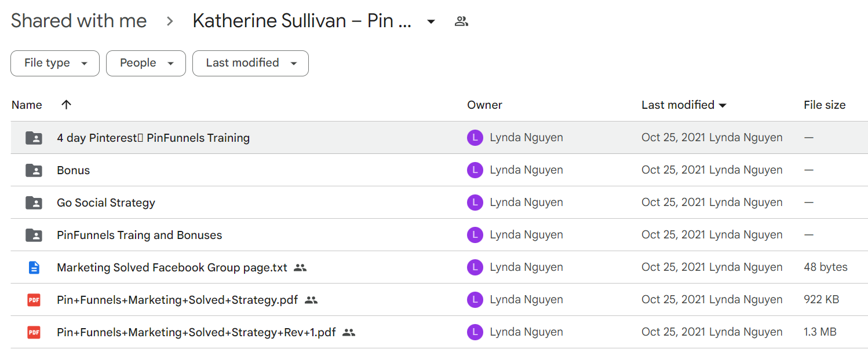Click shared indicator next to Facebook Group page.txt
The height and width of the screenshot is (364, 868).
click(x=300, y=267)
